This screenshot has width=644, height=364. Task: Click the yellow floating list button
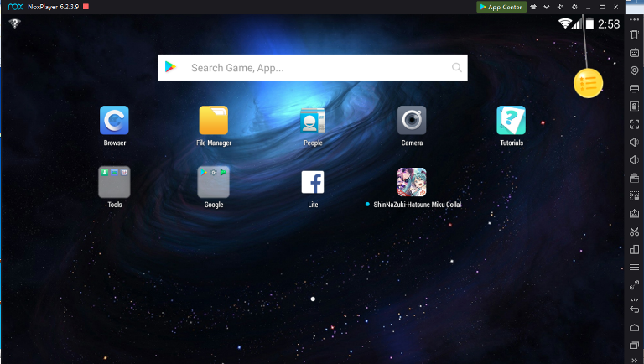click(589, 83)
